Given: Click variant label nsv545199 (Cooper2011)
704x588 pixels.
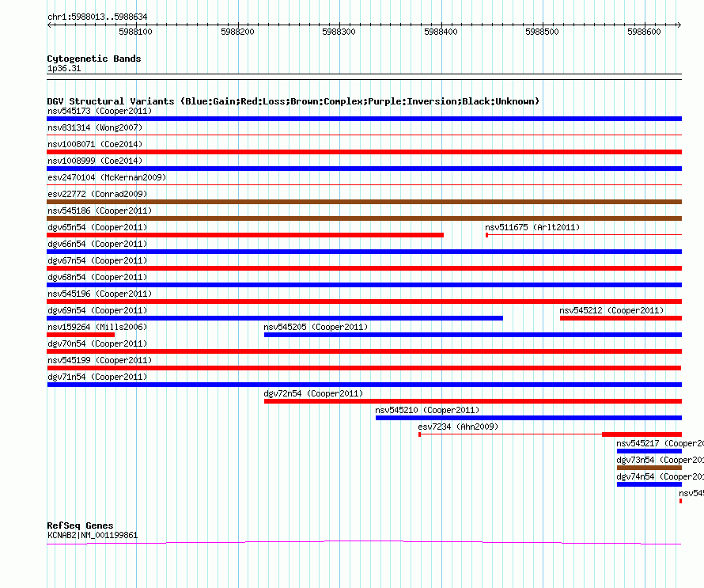Looking at the screenshot, I should tap(100, 360).
